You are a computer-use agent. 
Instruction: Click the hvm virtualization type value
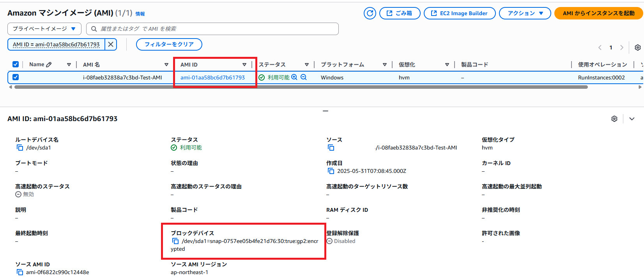[487, 148]
